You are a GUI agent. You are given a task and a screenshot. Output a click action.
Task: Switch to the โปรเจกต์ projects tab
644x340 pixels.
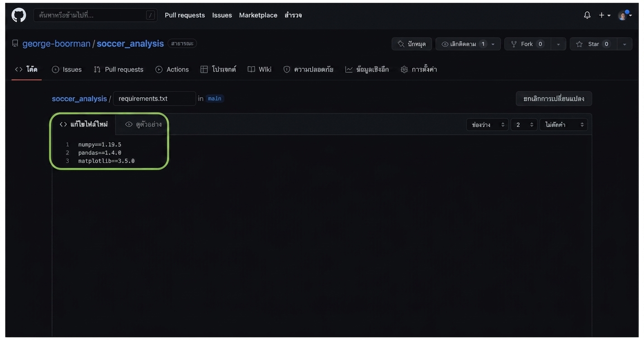(x=218, y=69)
